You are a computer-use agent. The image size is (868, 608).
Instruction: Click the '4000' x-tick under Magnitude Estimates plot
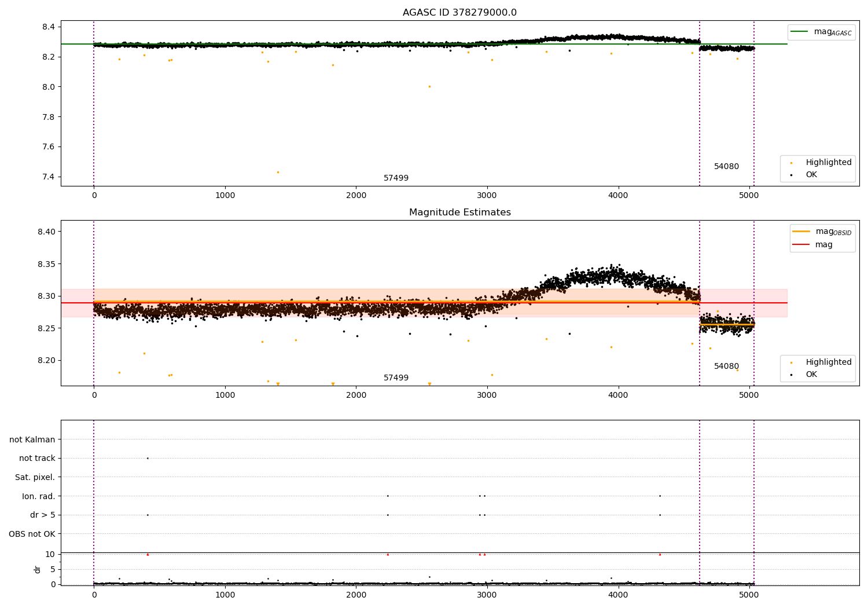coord(618,395)
